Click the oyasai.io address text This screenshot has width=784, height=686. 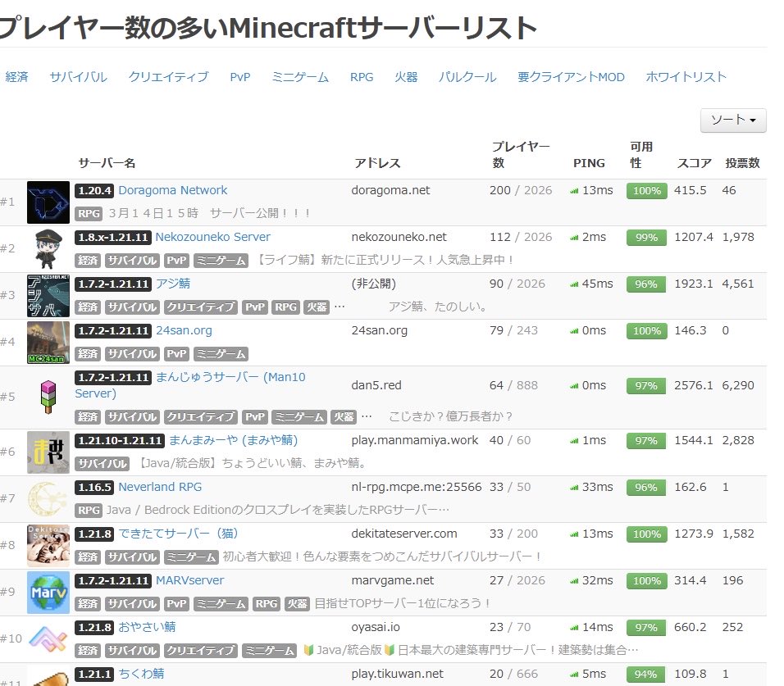[x=376, y=626]
